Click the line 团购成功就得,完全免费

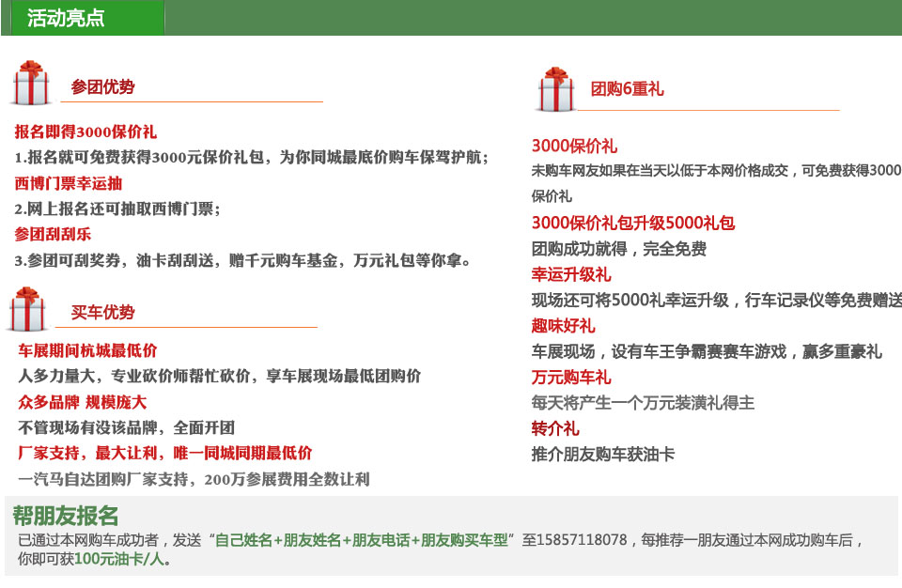click(619, 249)
